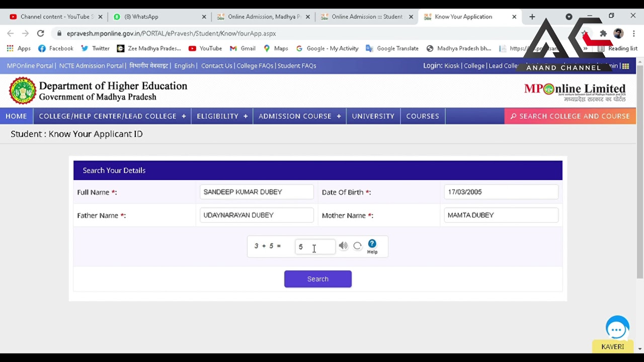Viewport: 644px width, 362px height.
Task: Go to HOME menu item
Action: pyautogui.click(x=16, y=116)
